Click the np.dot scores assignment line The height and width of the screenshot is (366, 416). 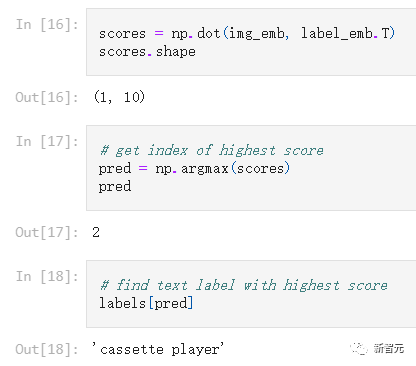click(247, 34)
